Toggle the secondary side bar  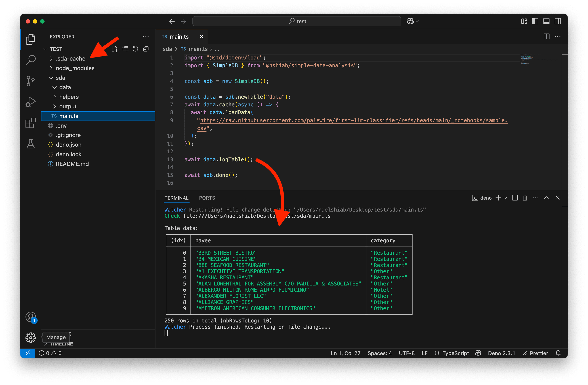[x=558, y=21]
